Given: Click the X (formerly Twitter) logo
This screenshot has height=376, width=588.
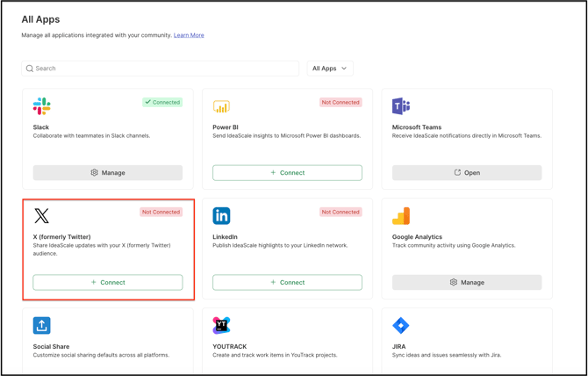Looking at the screenshot, I should (41, 216).
